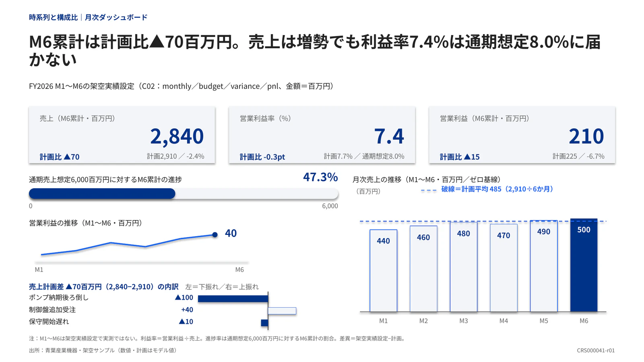Select the 計画比 ▲15 label
The image size is (644, 362).
tap(460, 157)
